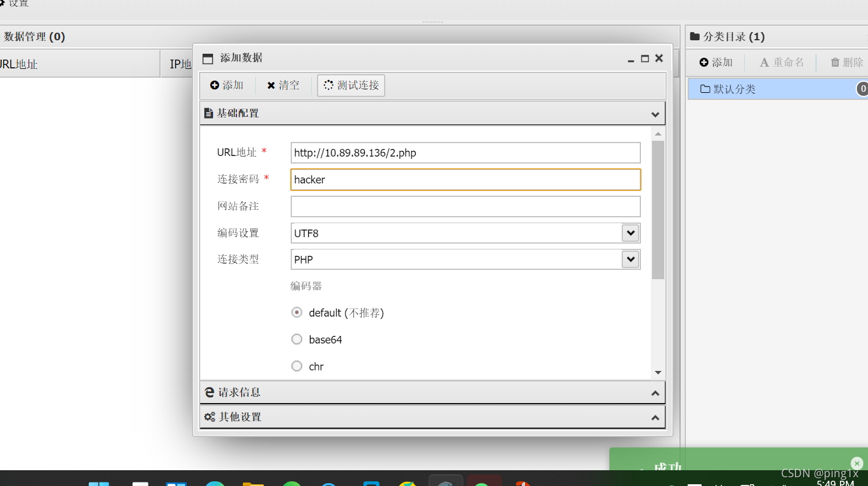
Task: Select the chr encoder radio button
Action: click(297, 366)
